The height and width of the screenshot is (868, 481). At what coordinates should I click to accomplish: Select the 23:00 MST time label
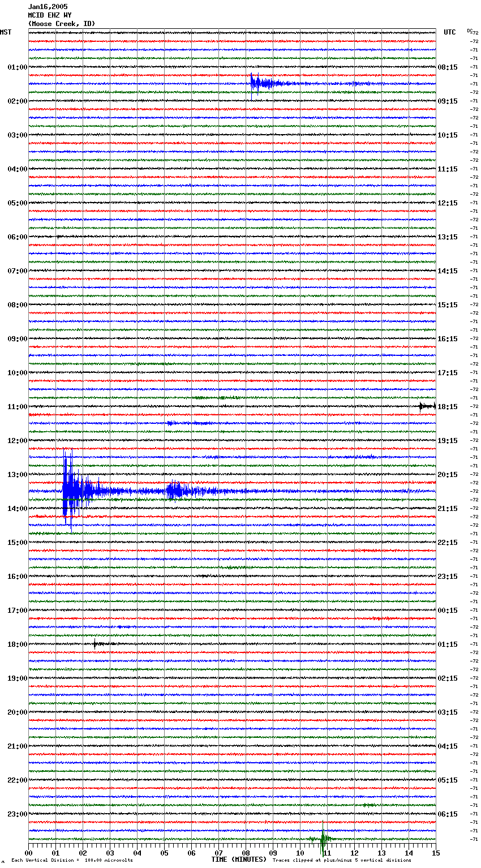tap(18, 814)
